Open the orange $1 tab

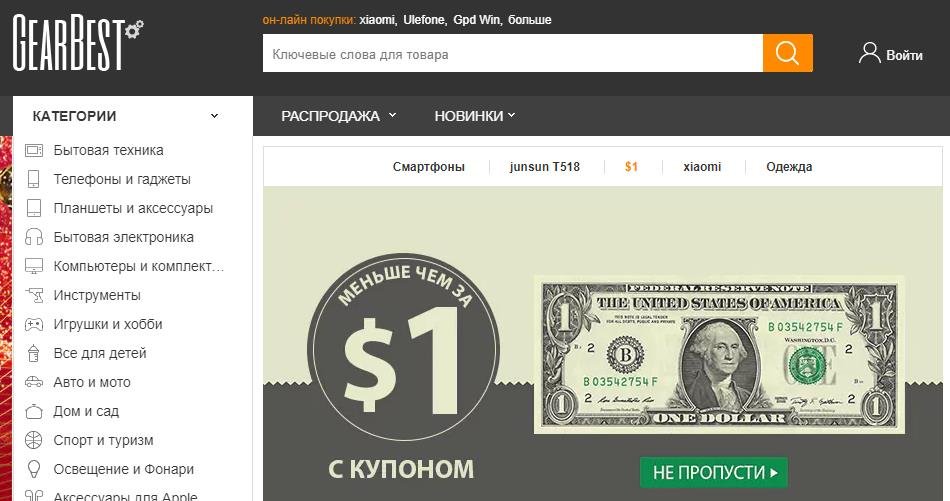(x=631, y=167)
